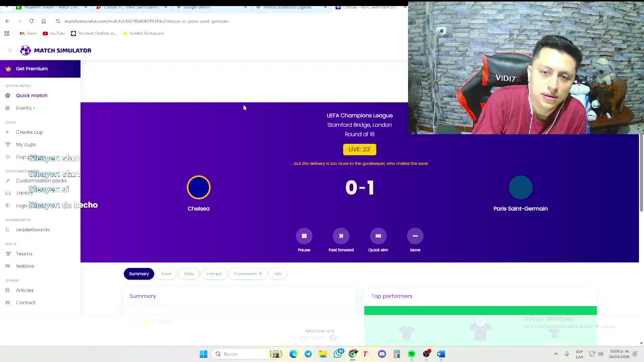Open Discord from the taskbar
644x362 pixels.
pyautogui.click(x=382, y=354)
